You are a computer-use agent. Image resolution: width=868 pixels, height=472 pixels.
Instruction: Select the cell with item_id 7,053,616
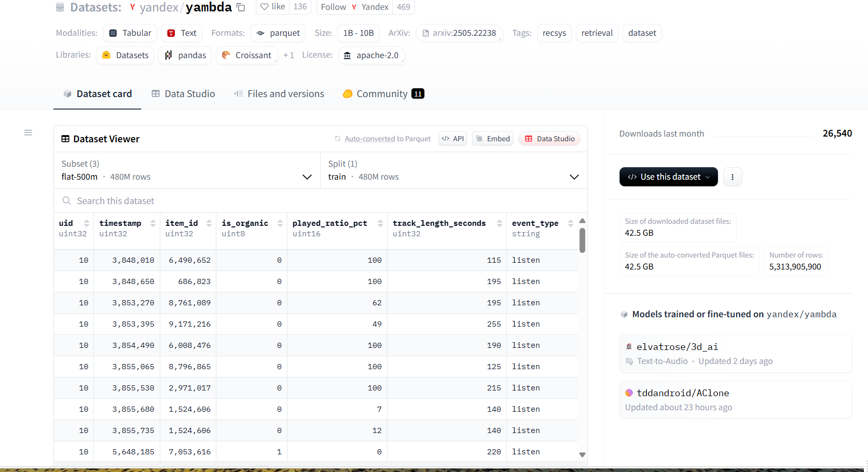coord(188,452)
